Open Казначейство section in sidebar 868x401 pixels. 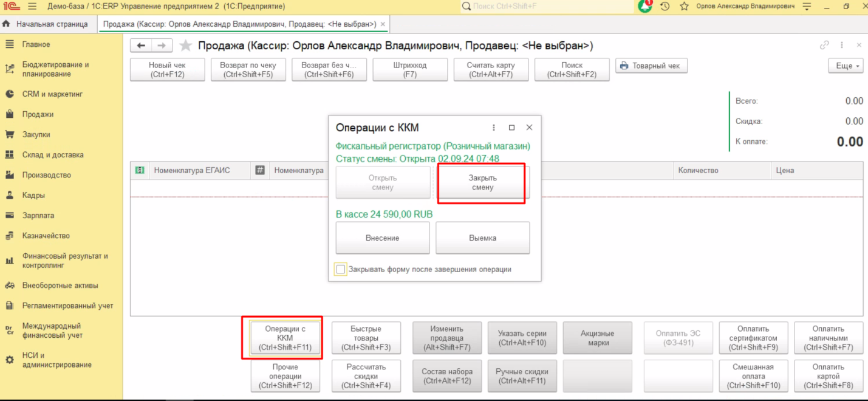[46, 236]
